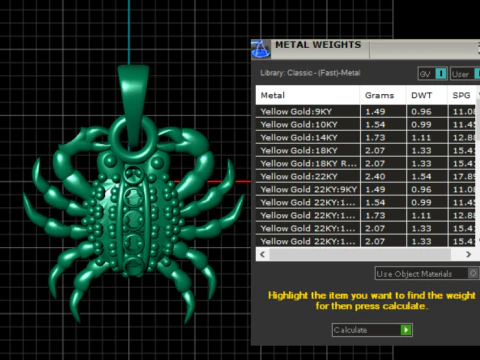Select the Yellow Gold:9KY row
Viewport: 480px width, 360px height.
(366, 111)
